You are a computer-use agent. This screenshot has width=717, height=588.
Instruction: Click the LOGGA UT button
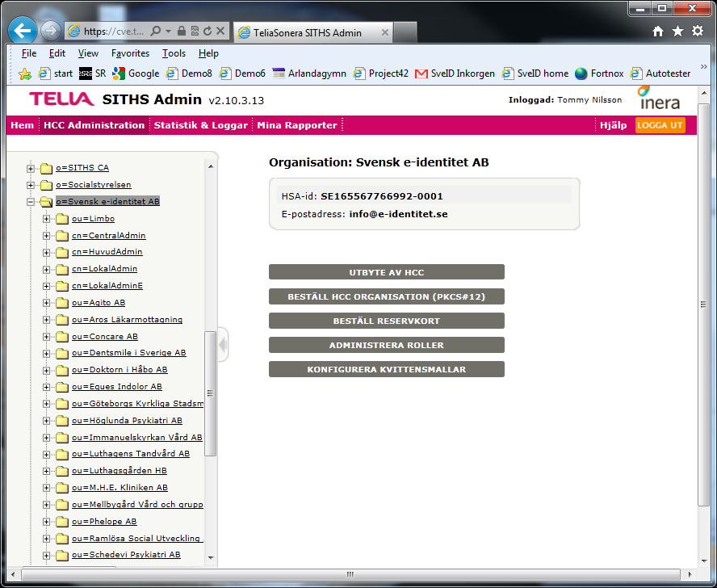pyautogui.click(x=660, y=125)
